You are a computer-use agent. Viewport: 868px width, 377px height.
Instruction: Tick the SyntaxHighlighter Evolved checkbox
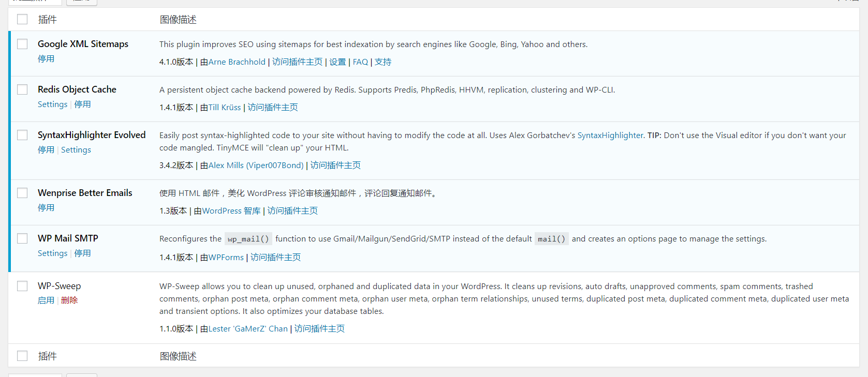point(22,135)
